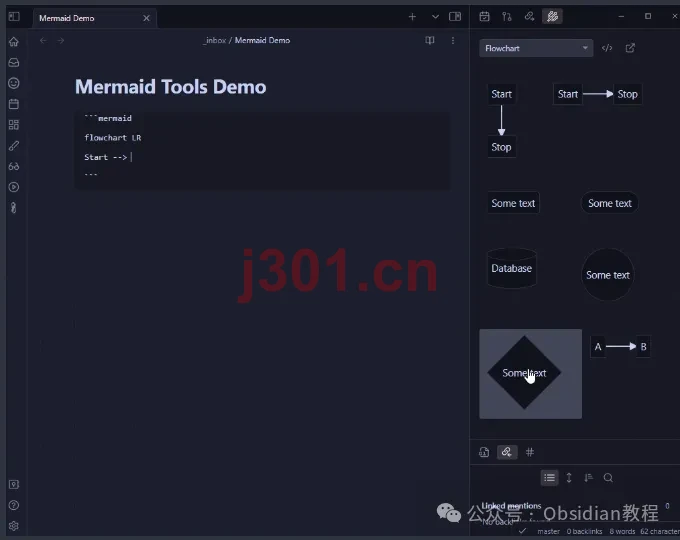Open the inbox tray icon in ribbon
This screenshot has height=540, width=680.
coord(14,62)
